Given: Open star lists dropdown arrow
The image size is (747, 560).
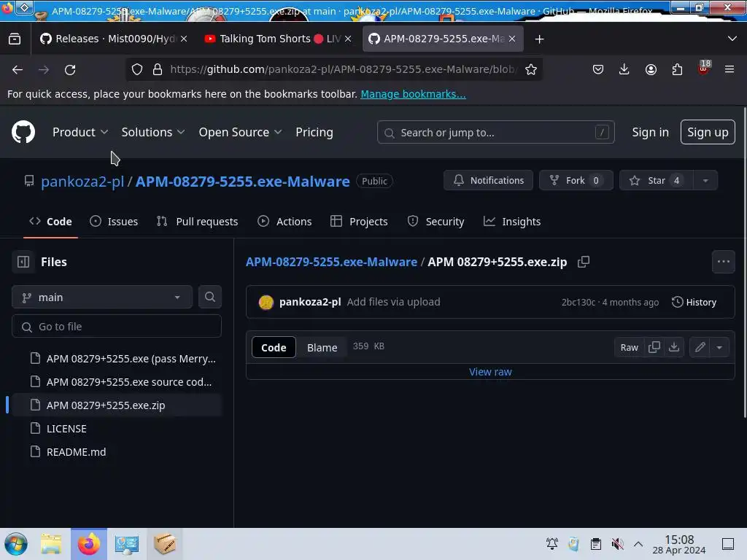Looking at the screenshot, I should [x=705, y=181].
